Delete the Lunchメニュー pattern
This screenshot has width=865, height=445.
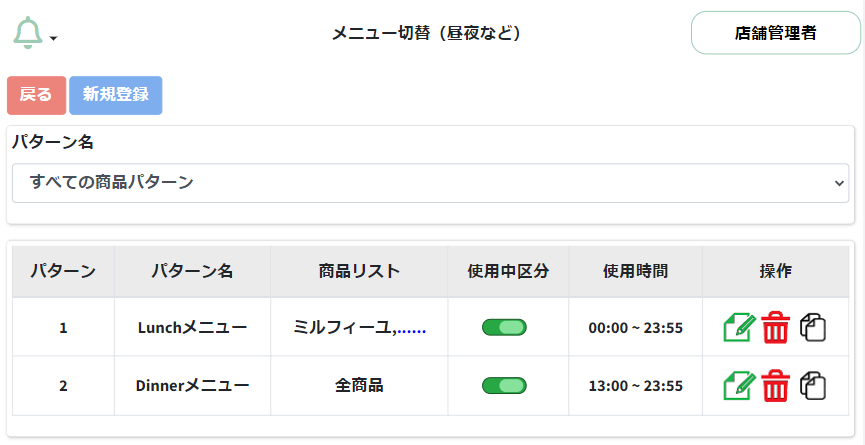pos(775,327)
